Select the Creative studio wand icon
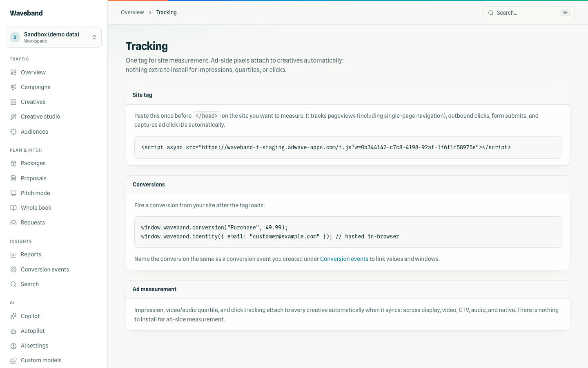 (x=13, y=117)
